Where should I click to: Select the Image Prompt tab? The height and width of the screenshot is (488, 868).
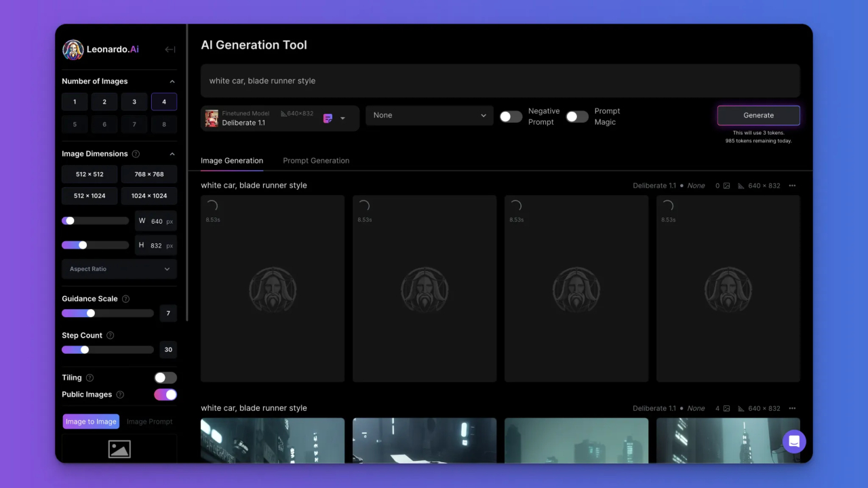coord(150,422)
